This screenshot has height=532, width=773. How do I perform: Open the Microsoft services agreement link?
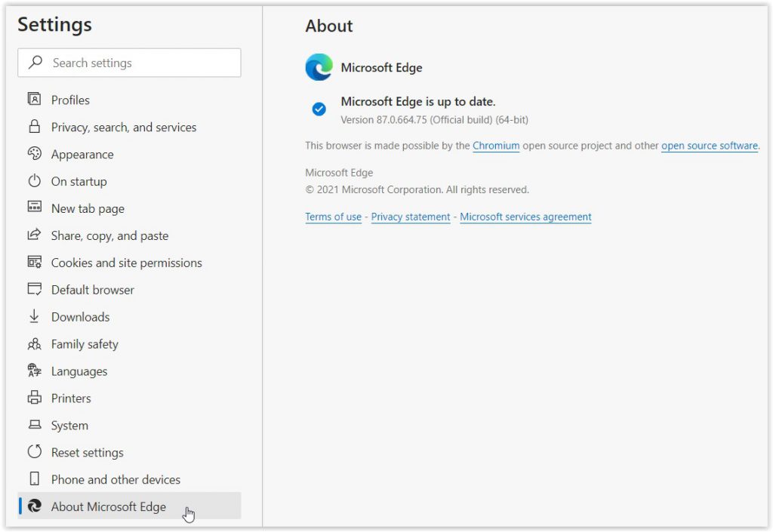[525, 217]
